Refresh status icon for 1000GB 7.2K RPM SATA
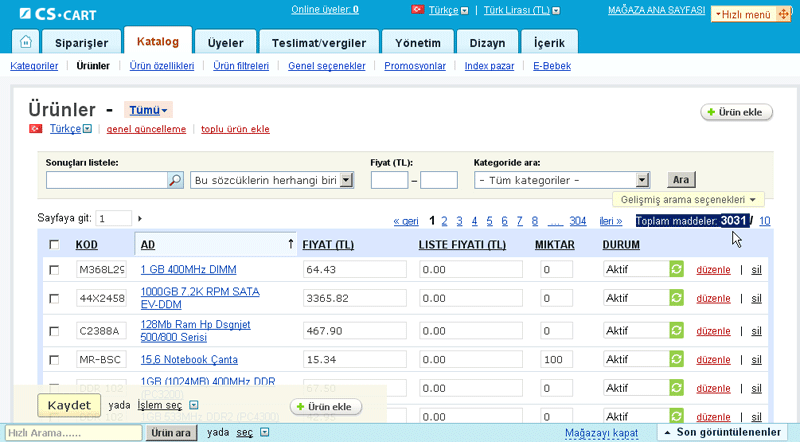 [x=677, y=298]
